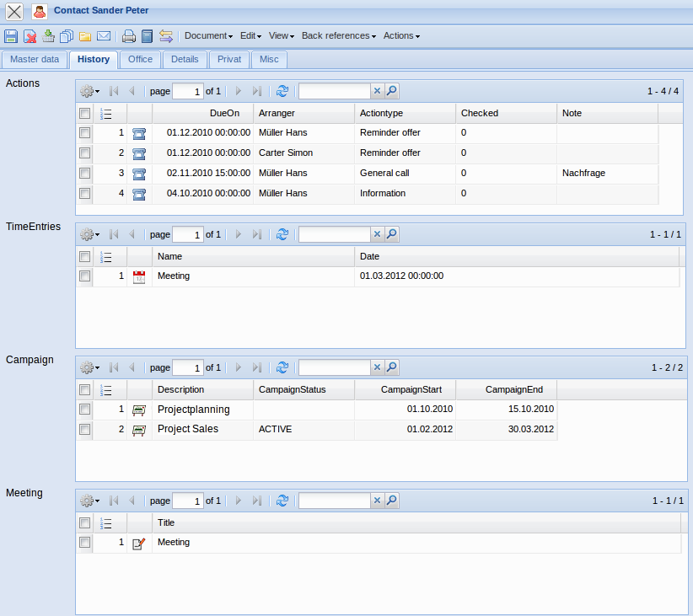Click the envelope email icon in toolbar
This screenshot has height=616, width=693.
point(104,36)
